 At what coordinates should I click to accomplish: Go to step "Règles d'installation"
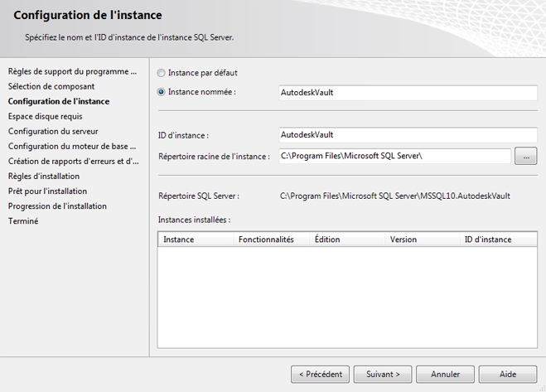[44, 177]
